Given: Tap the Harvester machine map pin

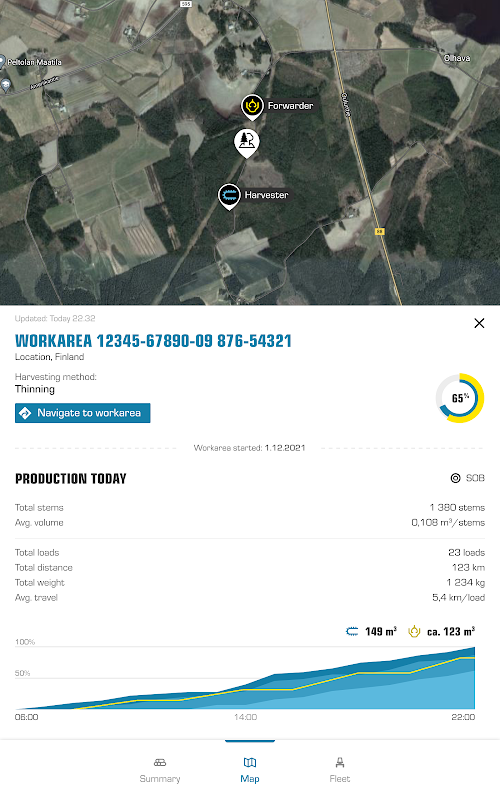Looking at the screenshot, I should tap(229, 196).
